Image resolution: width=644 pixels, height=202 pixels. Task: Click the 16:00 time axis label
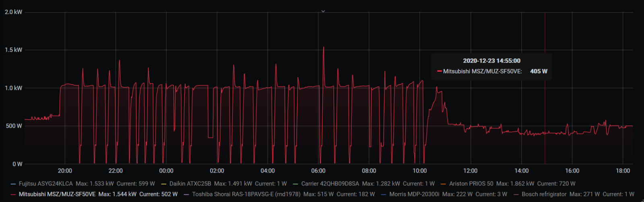point(572,171)
